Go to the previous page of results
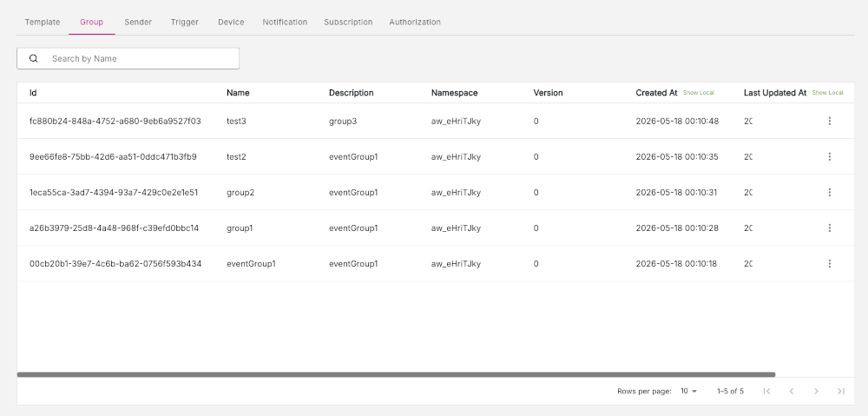The height and width of the screenshot is (416, 868). [792, 391]
